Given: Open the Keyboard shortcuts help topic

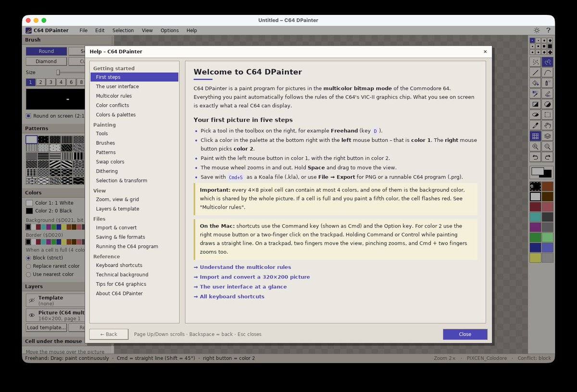Looking at the screenshot, I should tap(134, 265).
